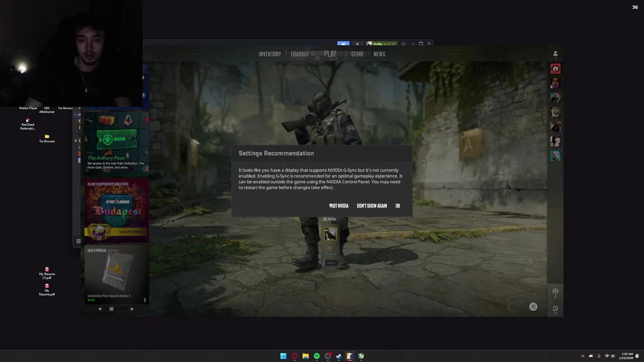Click the round chat icon at bottom right

[533, 307]
